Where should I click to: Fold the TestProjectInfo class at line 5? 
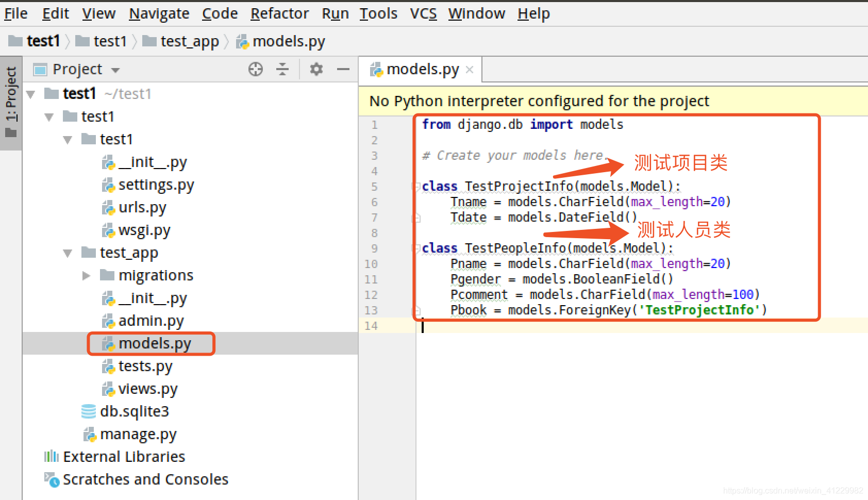(x=417, y=186)
